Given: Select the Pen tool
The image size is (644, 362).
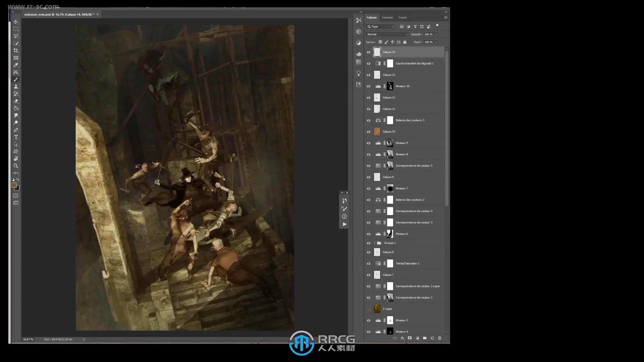Looking at the screenshot, I should click(16, 130).
